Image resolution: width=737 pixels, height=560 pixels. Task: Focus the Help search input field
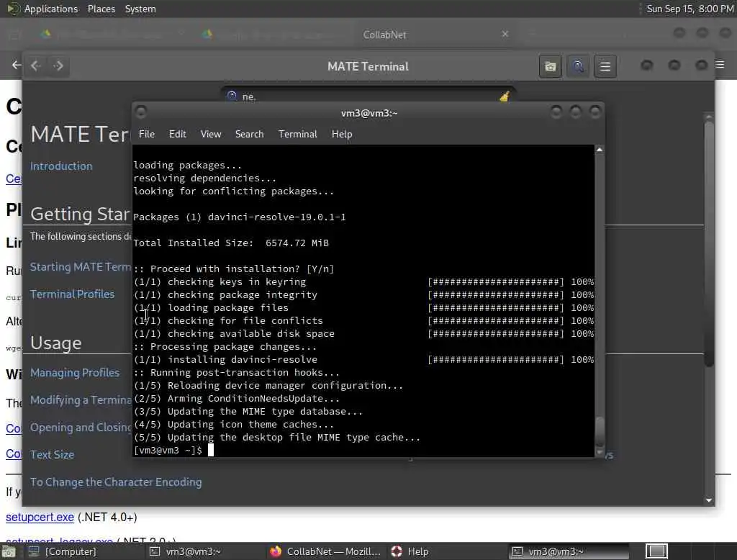click(368, 96)
